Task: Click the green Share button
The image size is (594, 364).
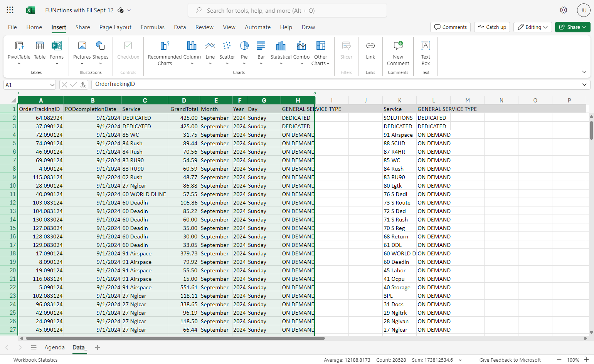Action: point(573,27)
